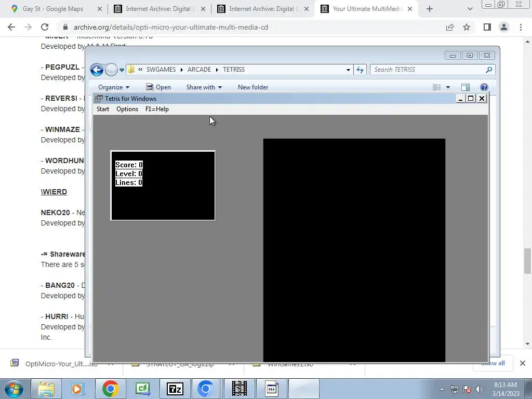Screen dimensions: 532x399
Task: Click the Explorer refresh button
Action: (360, 70)
